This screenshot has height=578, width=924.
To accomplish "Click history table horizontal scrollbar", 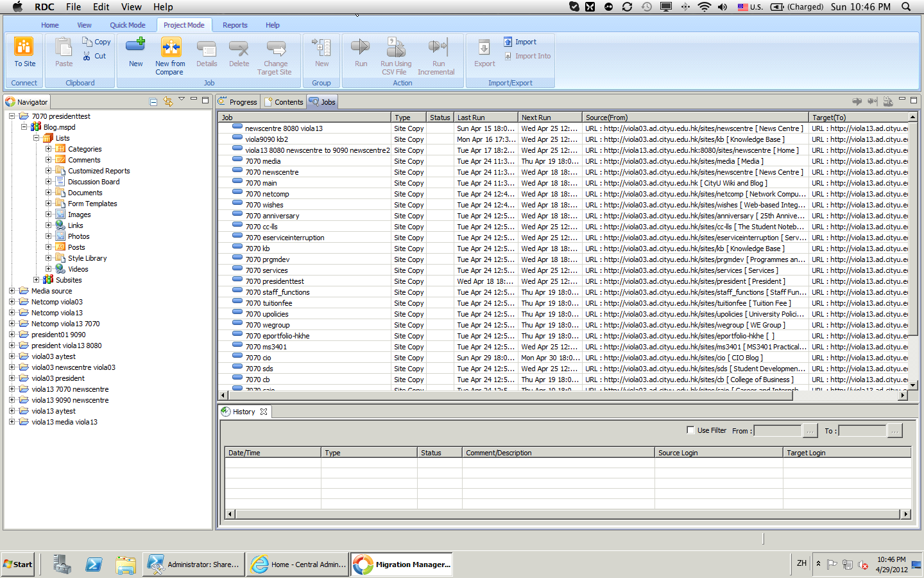I will (x=569, y=514).
